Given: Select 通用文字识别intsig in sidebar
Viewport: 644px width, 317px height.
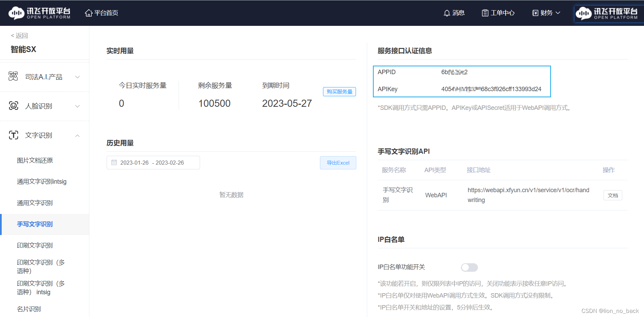Looking at the screenshot, I should click(42, 182).
